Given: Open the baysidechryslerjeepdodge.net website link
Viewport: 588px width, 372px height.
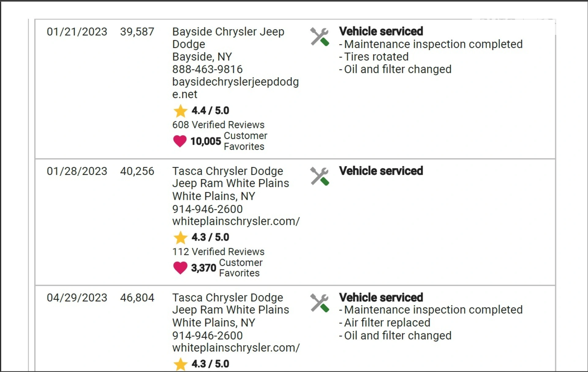Looking at the screenshot, I should click(235, 88).
